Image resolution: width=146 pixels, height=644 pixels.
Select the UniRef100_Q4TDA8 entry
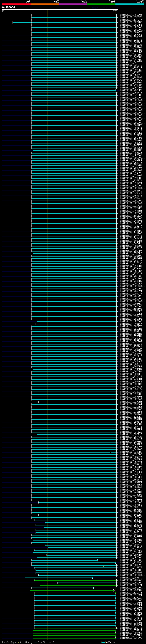point(131,560)
